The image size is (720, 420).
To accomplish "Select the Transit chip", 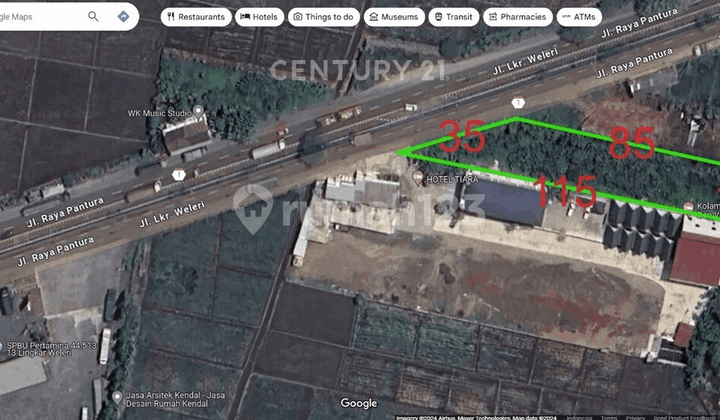I will [454, 17].
